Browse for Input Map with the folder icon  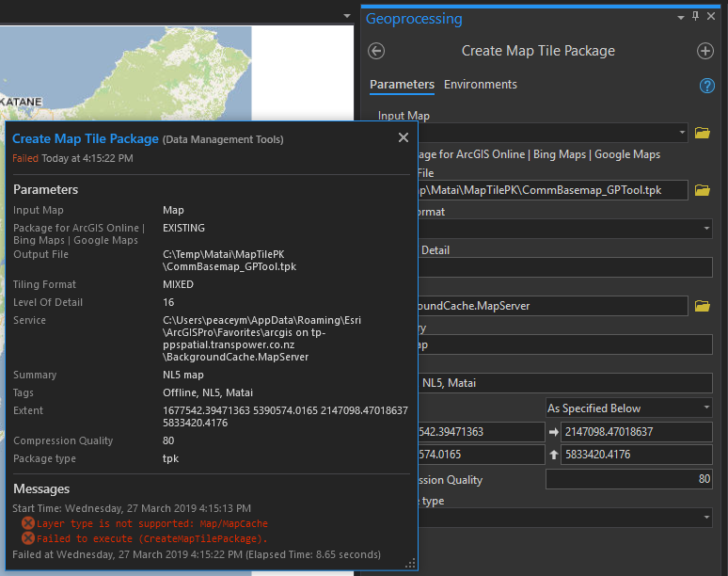(702, 134)
